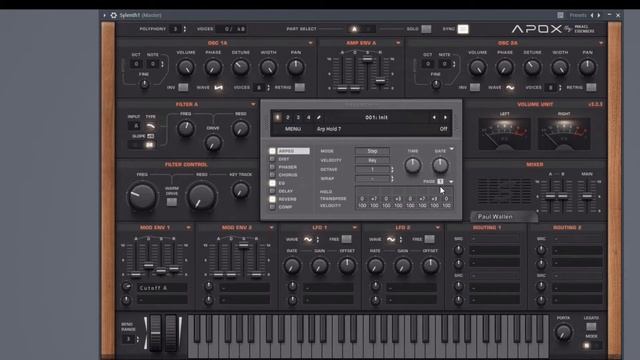
Task: Enable the COMP effect checkbox
Action: coord(272,207)
